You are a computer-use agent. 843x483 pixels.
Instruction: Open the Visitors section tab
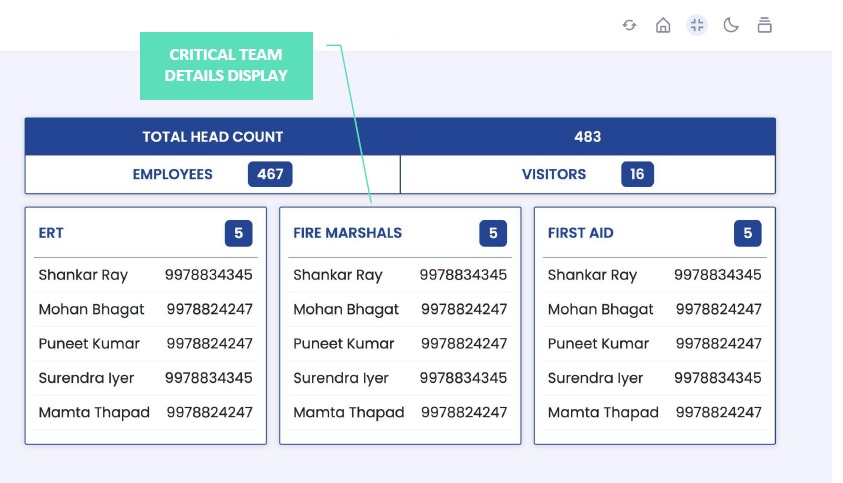click(553, 174)
